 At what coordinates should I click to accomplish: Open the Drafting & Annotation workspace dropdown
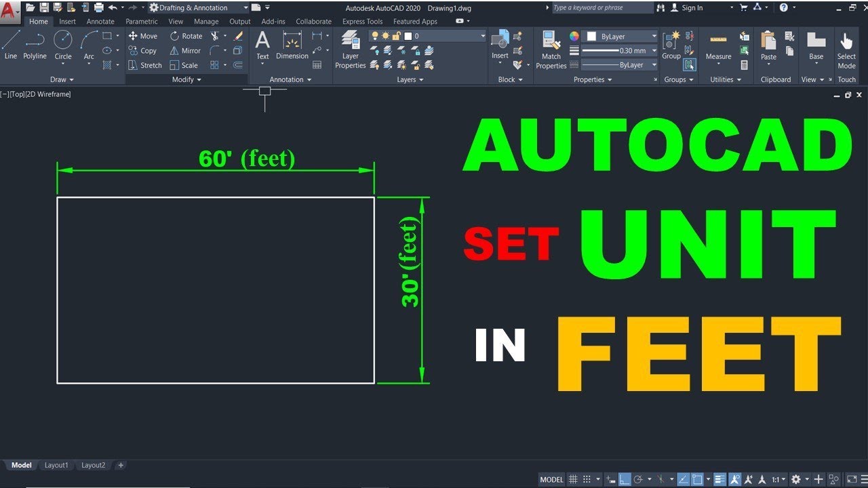coord(199,7)
